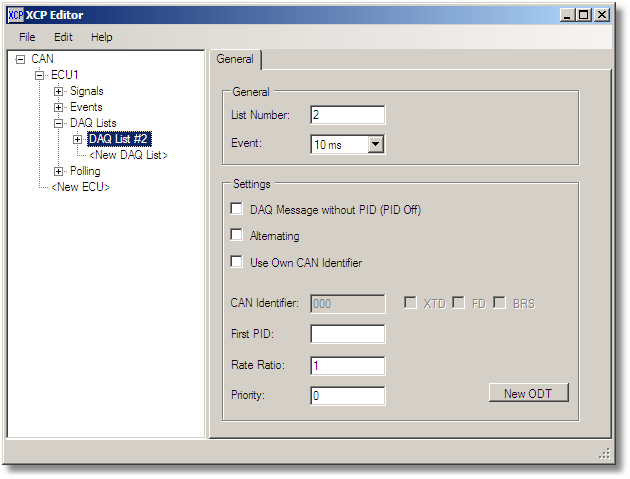Screen dimensions: 630x479
Task: Open the File menu
Action: point(27,37)
